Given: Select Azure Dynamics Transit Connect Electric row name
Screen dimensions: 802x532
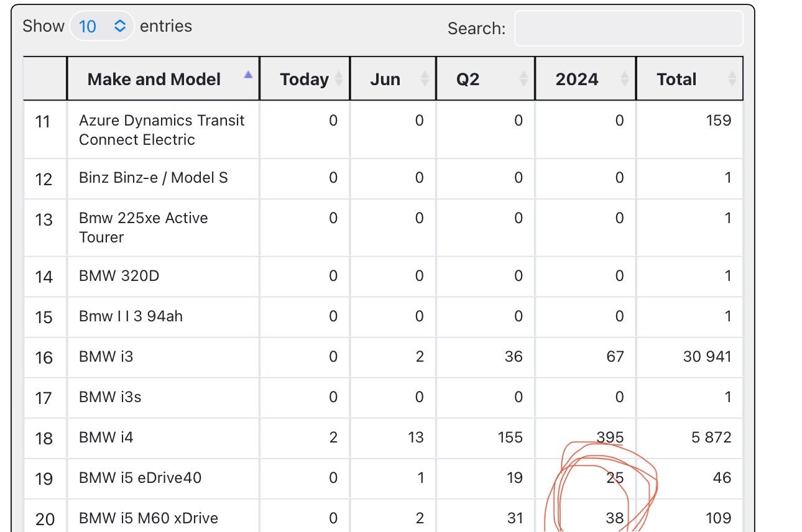Looking at the screenshot, I should pos(162,130).
